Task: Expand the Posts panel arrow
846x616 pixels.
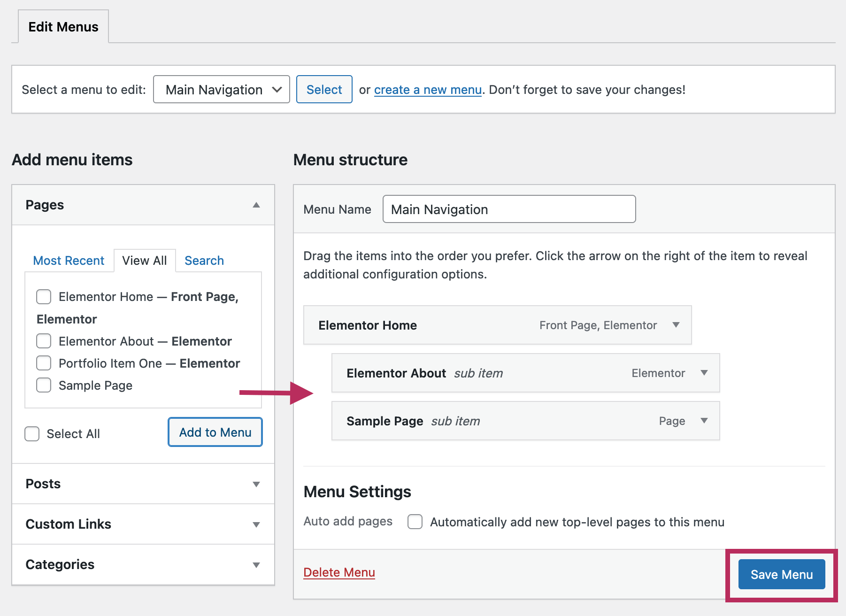Action: pos(256,484)
